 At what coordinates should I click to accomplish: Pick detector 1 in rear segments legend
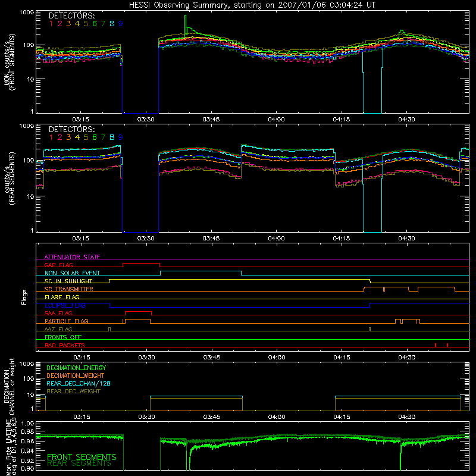[x=51, y=137]
